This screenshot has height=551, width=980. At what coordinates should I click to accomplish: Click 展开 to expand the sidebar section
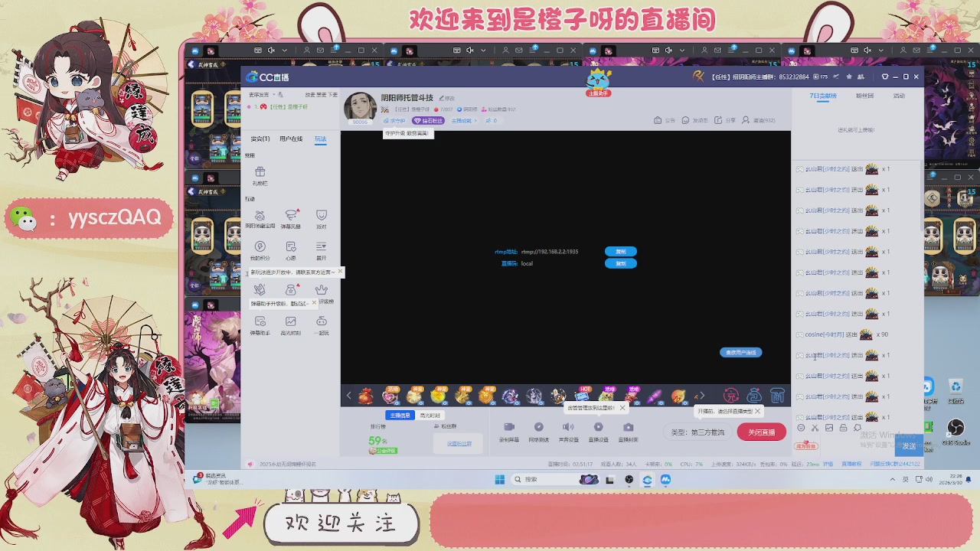click(x=322, y=248)
